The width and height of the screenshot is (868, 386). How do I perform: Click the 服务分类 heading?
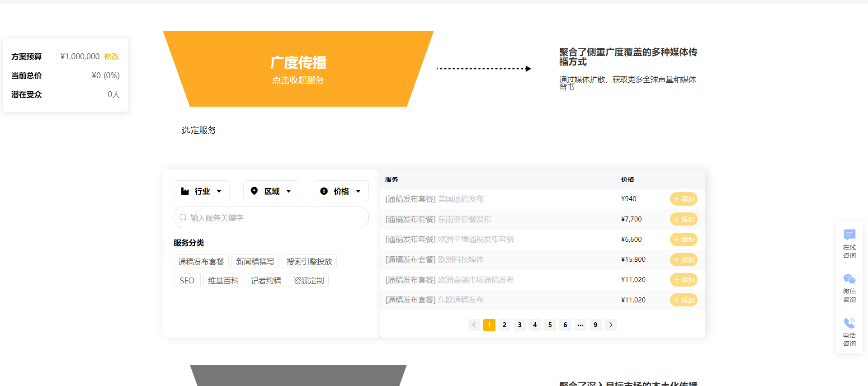click(189, 243)
